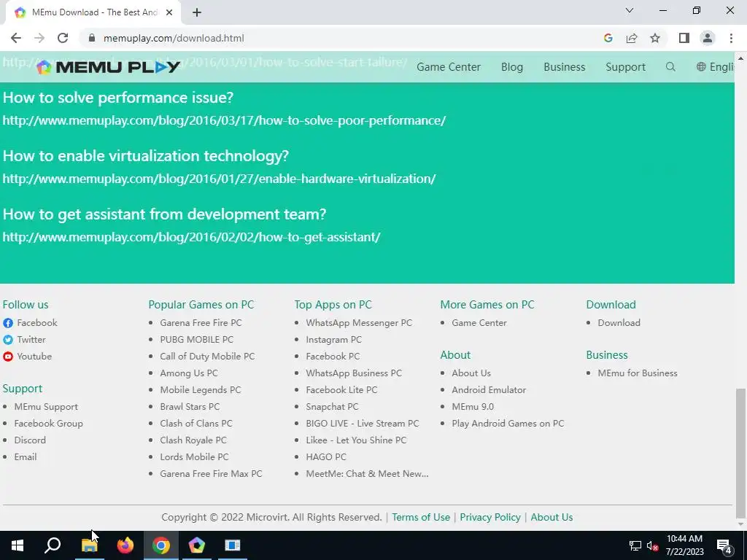Open the how-to-solve-poor-performance link
This screenshot has height=560, width=747.
[224, 120]
